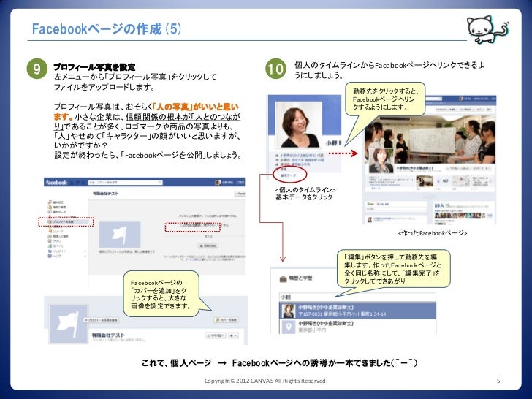Focus the Facebook search box in the header
The height and width of the screenshot is (399, 532).
[x=125, y=183]
